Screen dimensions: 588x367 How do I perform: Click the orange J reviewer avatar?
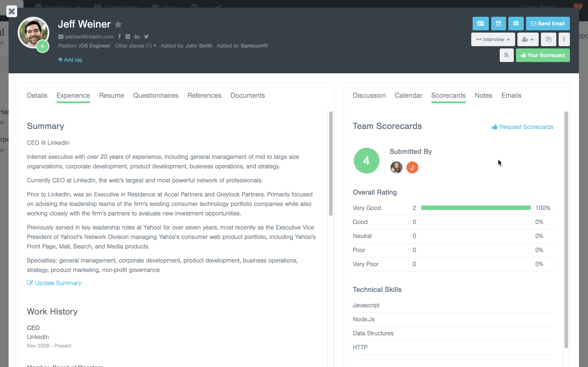point(412,167)
